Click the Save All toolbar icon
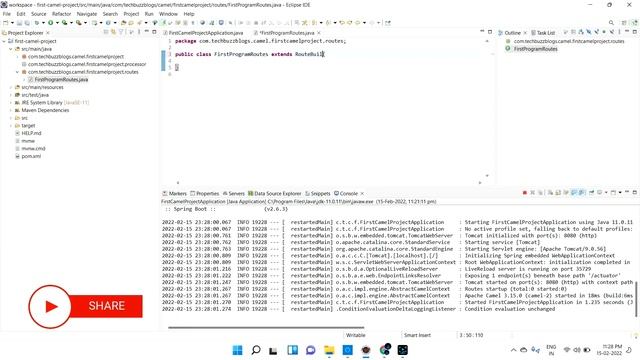 click(x=27, y=23)
